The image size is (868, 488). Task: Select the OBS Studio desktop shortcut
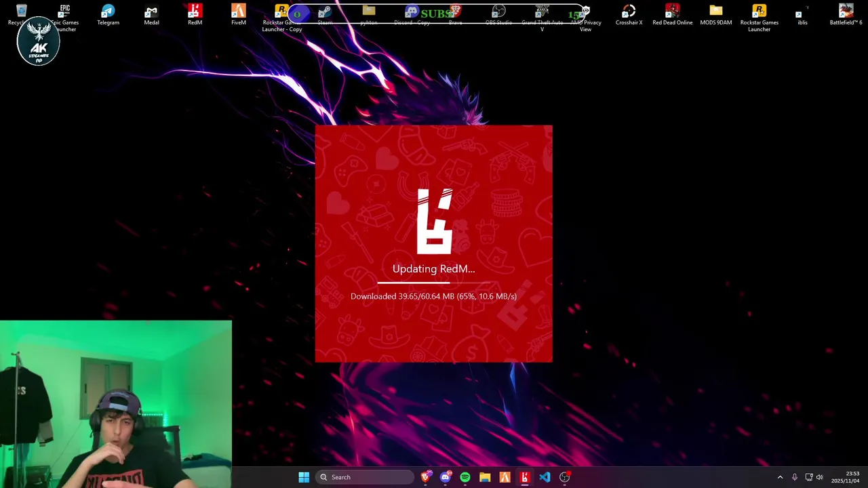tap(498, 15)
